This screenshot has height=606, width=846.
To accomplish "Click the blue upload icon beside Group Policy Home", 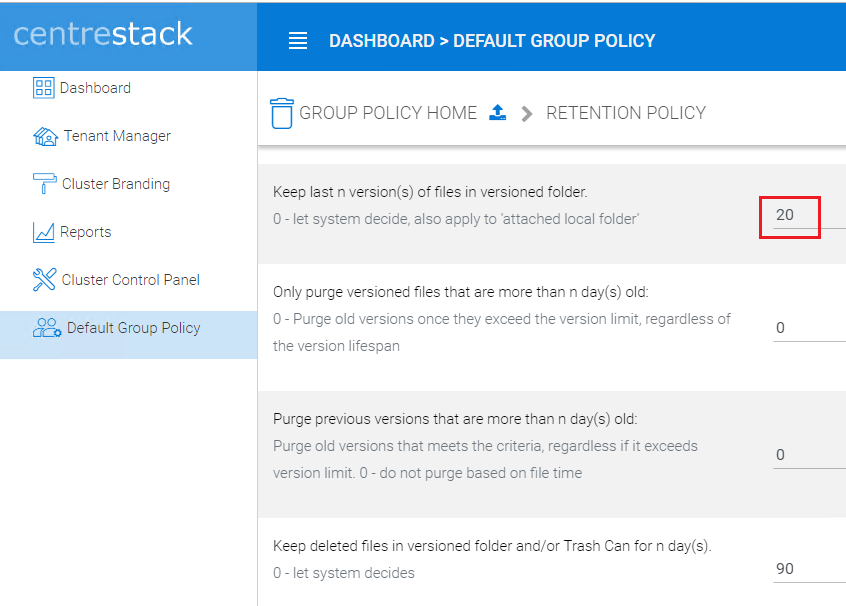I will pyautogui.click(x=497, y=112).
